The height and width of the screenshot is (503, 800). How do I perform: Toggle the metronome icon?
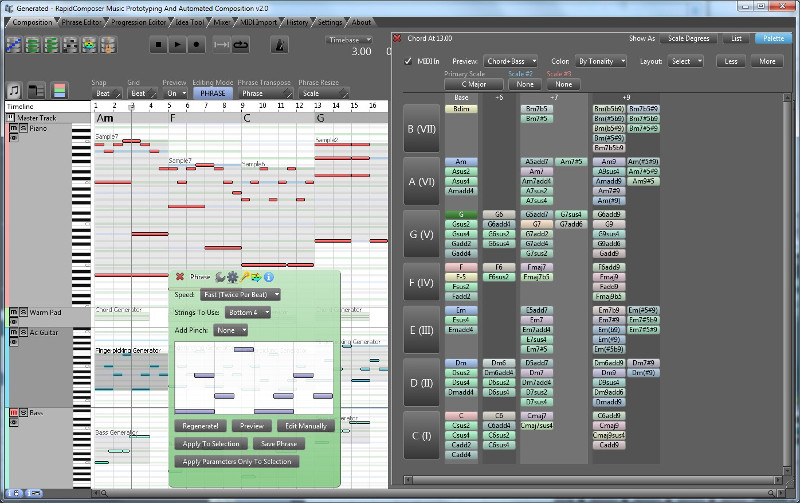tap(280, 45)
